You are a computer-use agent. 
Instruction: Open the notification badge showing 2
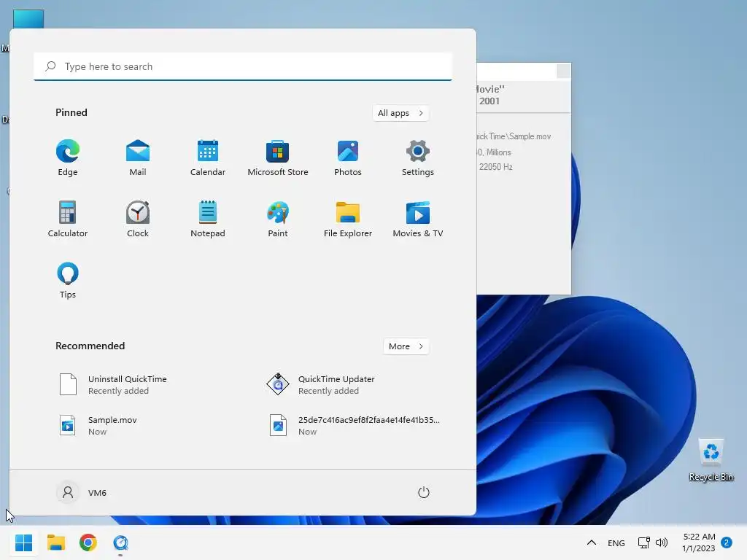pyautogui.click(x=727, y=542)
